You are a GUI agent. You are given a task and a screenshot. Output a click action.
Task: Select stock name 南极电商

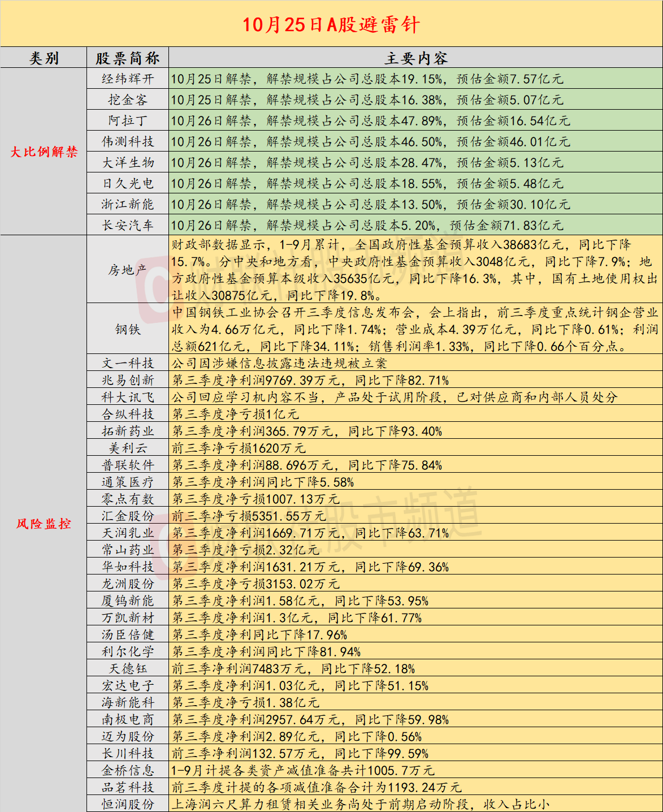128,719
